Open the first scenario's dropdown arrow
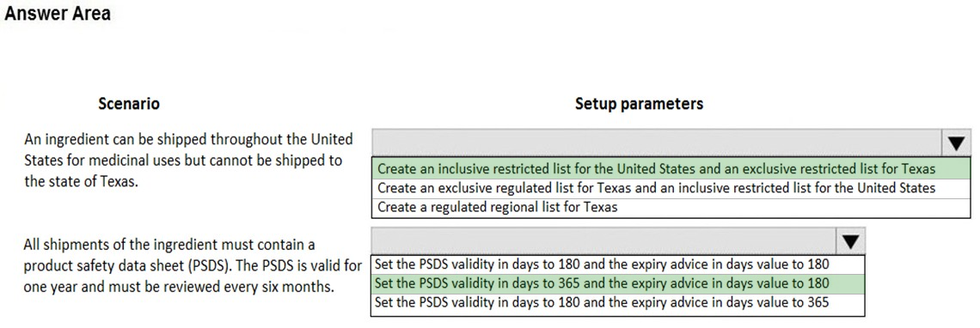This screenshot has width=980, height=328. (956, 144)
